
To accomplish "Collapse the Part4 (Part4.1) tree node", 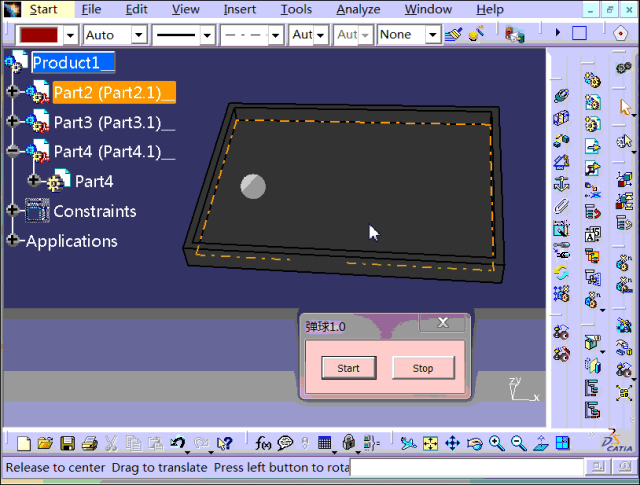I will [x=13, y=151].
